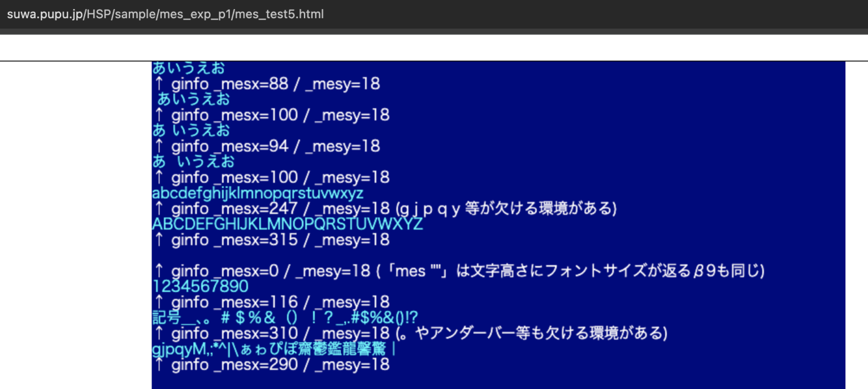Click the second あいうえお text line
Viewport: 868px width, 389px height.
[x=192, y=99]
